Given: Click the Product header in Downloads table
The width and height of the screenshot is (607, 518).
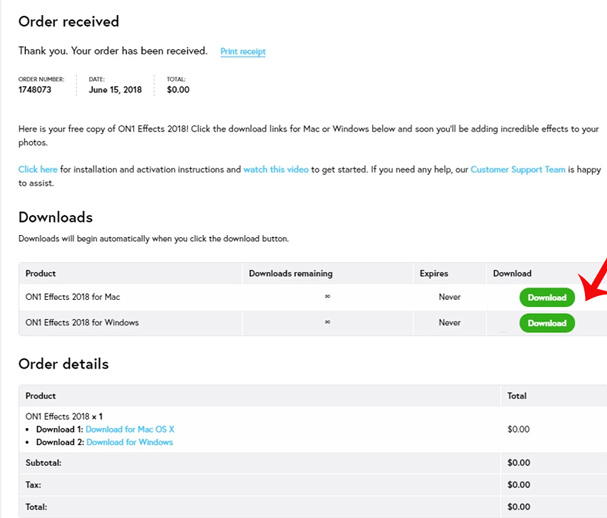Looking at the screenshot, I should 40,273.
